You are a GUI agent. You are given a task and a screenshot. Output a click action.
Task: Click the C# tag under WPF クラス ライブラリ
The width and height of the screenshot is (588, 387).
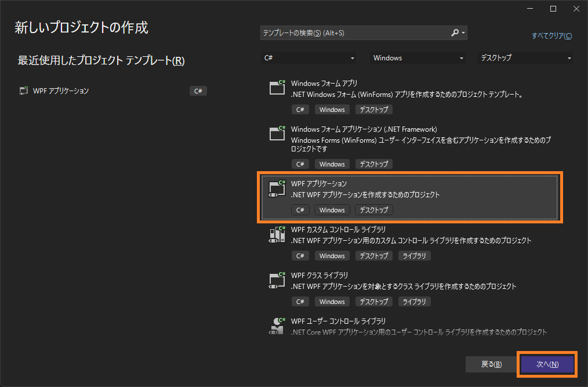tap(300, 301)
